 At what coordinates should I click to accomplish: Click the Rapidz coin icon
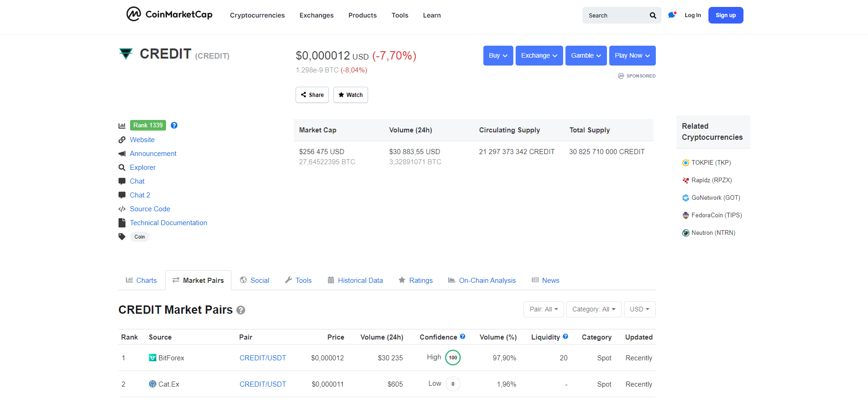point(686,180)
